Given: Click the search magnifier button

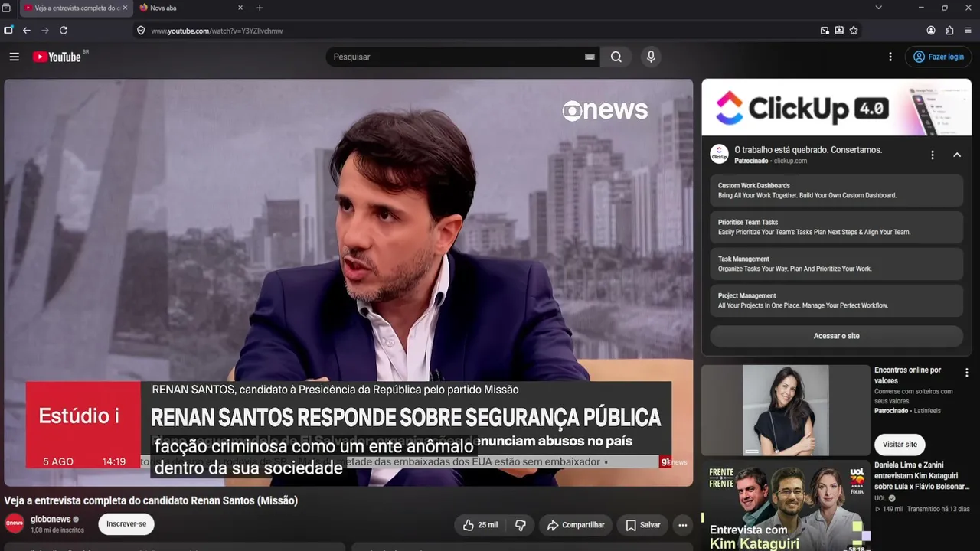Looking at the screenshot, I should tap(616, 57).
